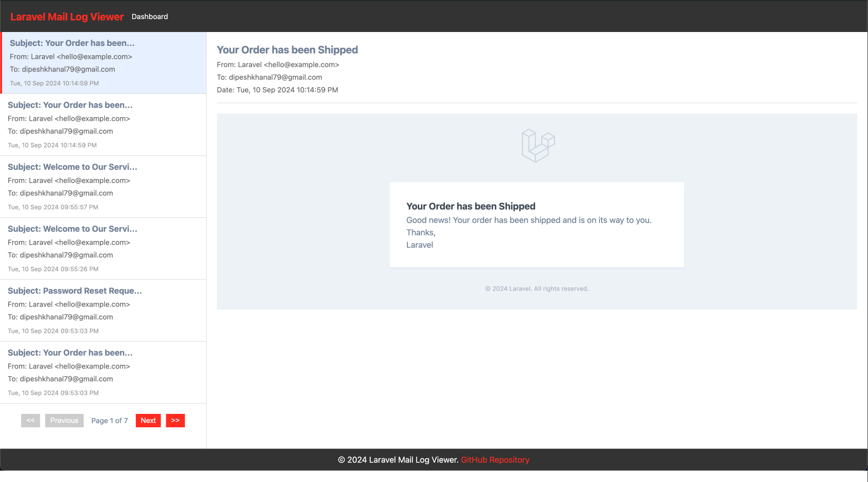868x482 pixels.
Task: Click the email heading 'Your Order has been Shipped' in detail pane
Action: click(287, 50)
